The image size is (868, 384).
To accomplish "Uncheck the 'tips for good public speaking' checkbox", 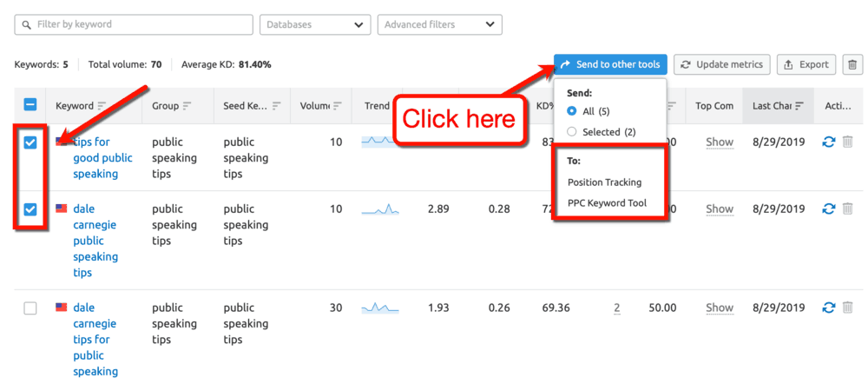I will [30, 142].
